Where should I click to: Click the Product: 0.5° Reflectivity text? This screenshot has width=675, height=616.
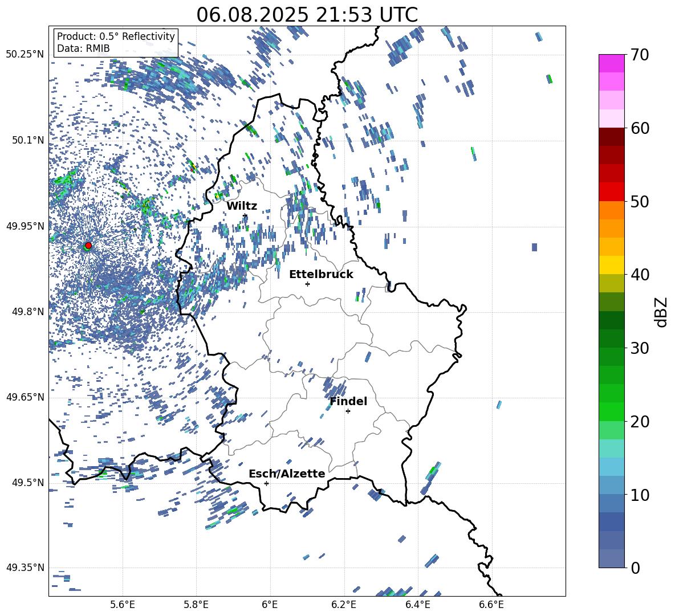(116, 36)
